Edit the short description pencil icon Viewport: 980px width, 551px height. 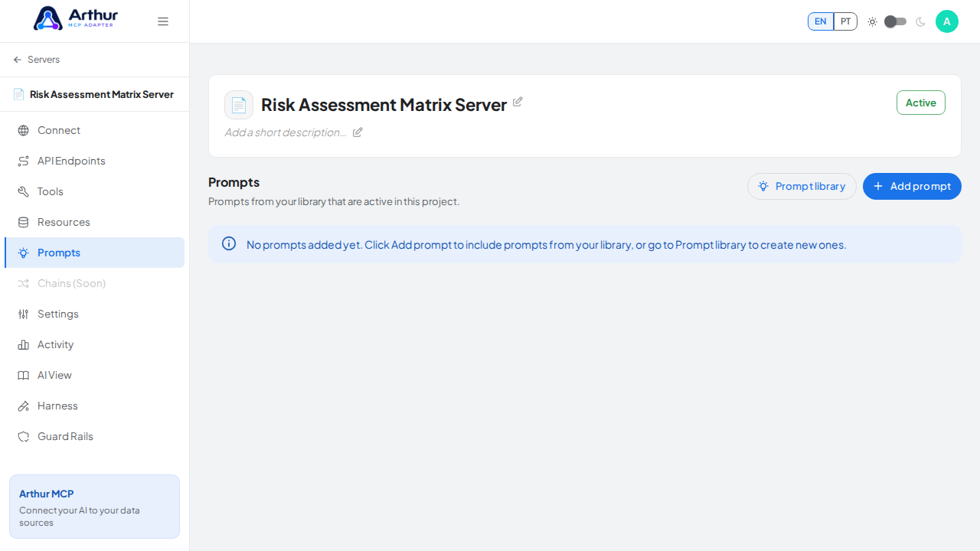358,132
